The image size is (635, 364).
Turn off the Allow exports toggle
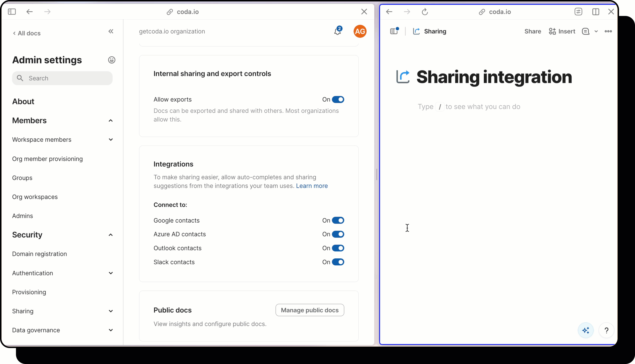pos(338,100)
